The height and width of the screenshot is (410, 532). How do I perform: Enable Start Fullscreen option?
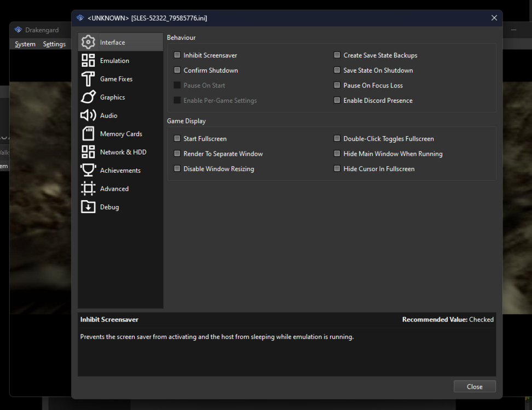click(177, 139)
